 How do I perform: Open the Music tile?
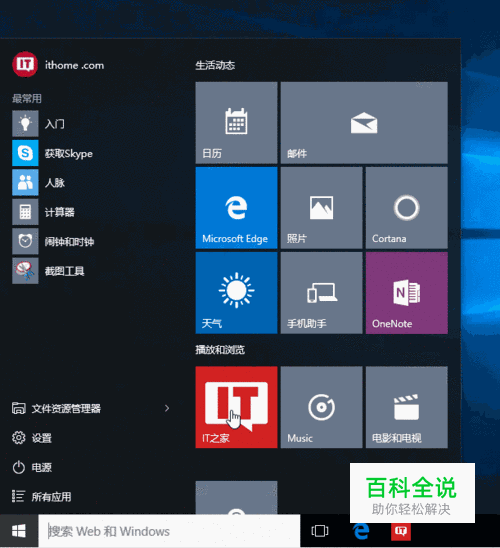click(x=321, y=407)
